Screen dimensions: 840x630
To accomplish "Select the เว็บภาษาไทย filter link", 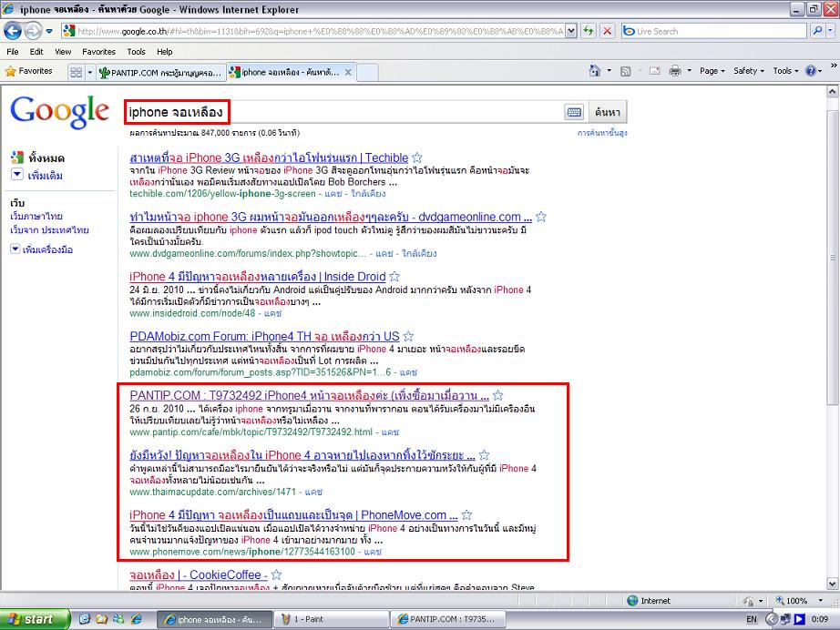I will (36, 217).
